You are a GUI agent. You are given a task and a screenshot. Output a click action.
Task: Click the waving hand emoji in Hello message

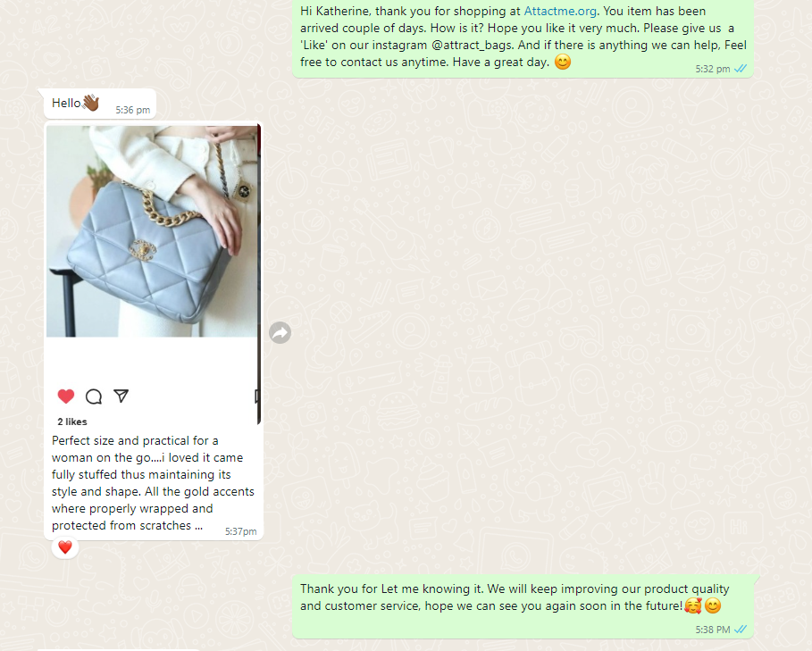90,103
